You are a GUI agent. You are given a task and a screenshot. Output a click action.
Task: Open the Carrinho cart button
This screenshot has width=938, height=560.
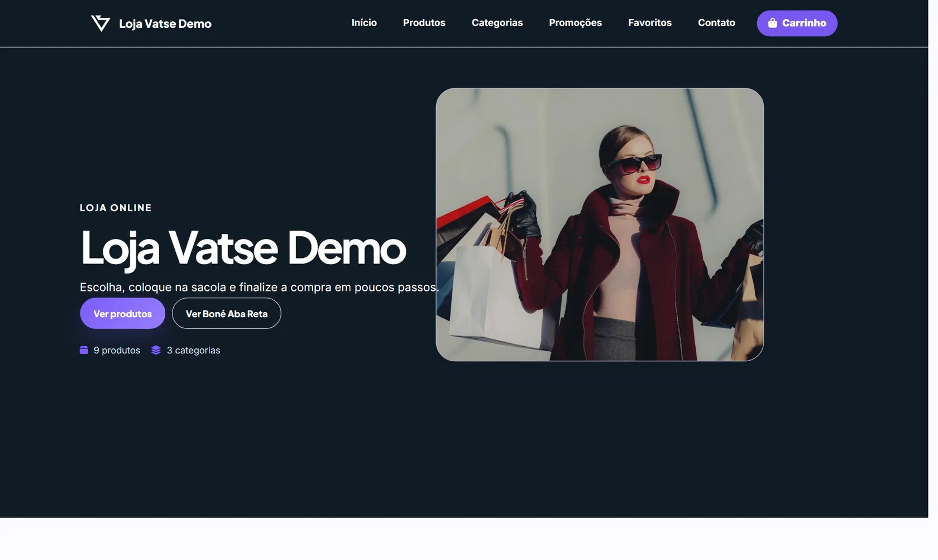[x=797, y=23]
